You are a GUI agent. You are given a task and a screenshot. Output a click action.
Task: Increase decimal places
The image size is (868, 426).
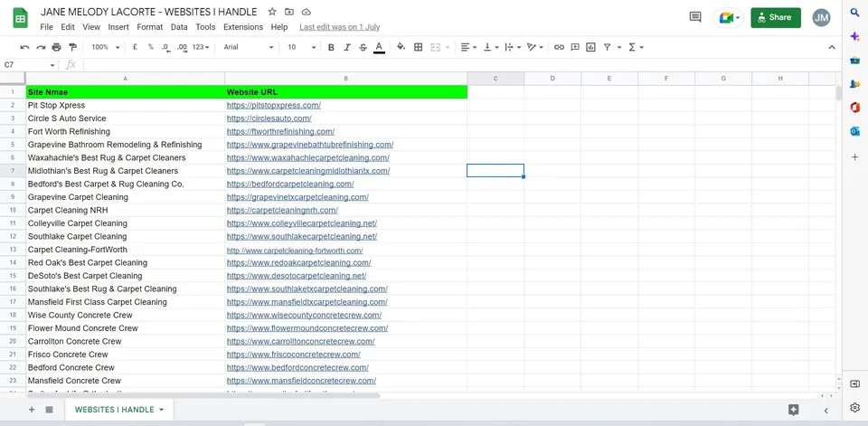point(182,48)
